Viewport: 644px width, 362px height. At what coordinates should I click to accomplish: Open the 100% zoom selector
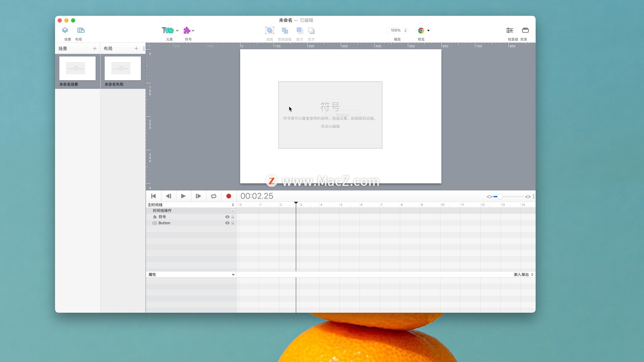point(397,30)
